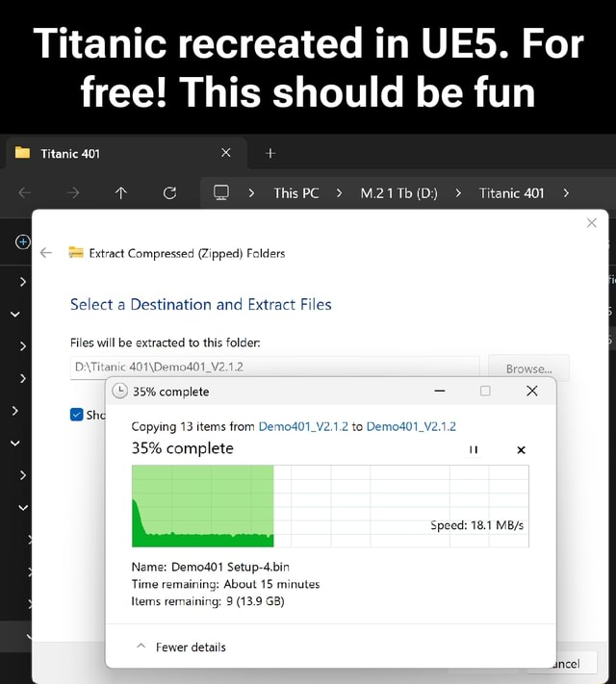Collapse details with Fewer details chevron
Screen dimensions: 616x684
140,646
